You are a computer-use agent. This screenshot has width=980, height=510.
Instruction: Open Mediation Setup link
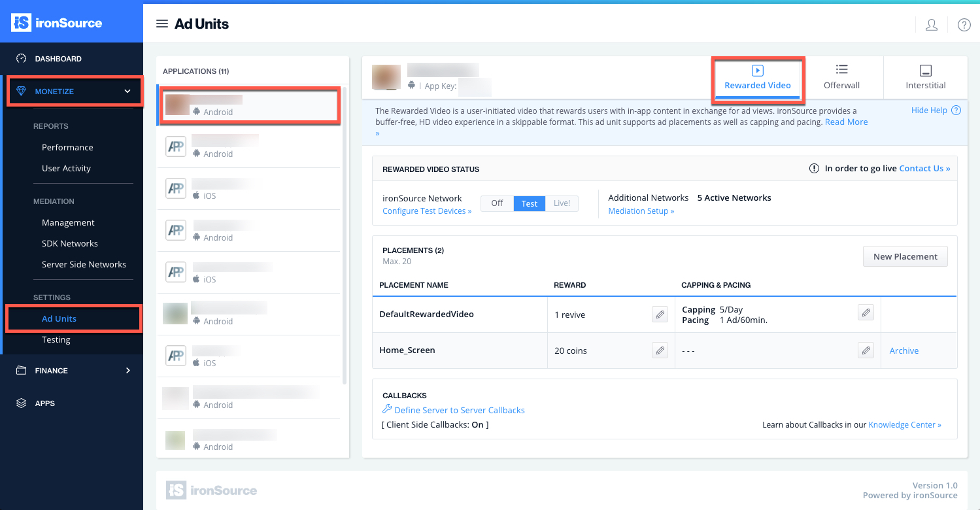pos(641,211)
